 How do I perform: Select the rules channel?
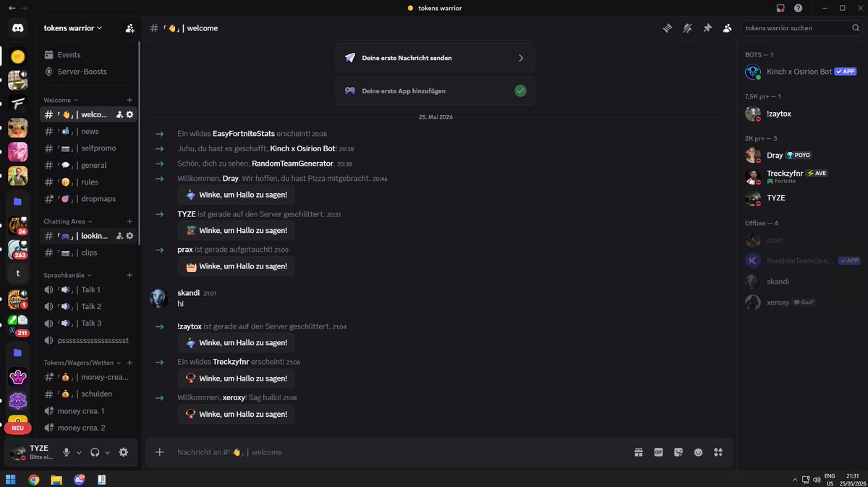(x=90, y=182)
